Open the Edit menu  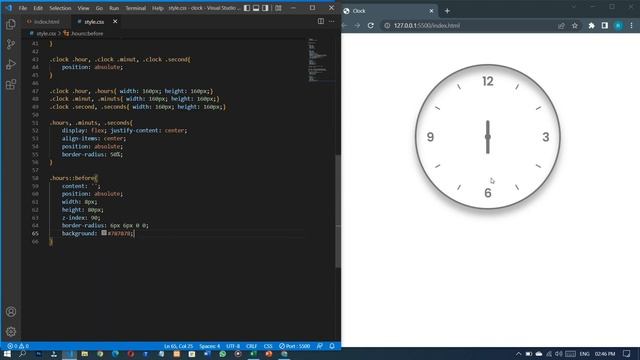tap(38, 8)
